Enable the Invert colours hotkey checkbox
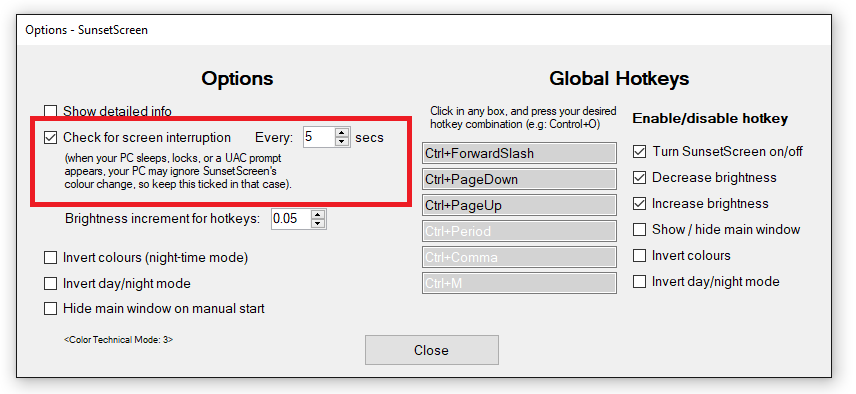The width and height of the screenshot is (856, 394). (x=639, y=256)
